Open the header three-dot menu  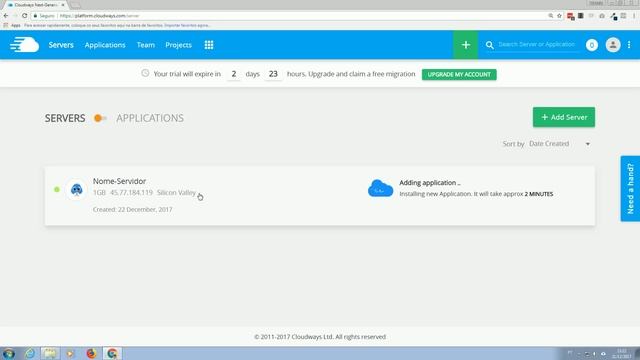tap(629, 45)
